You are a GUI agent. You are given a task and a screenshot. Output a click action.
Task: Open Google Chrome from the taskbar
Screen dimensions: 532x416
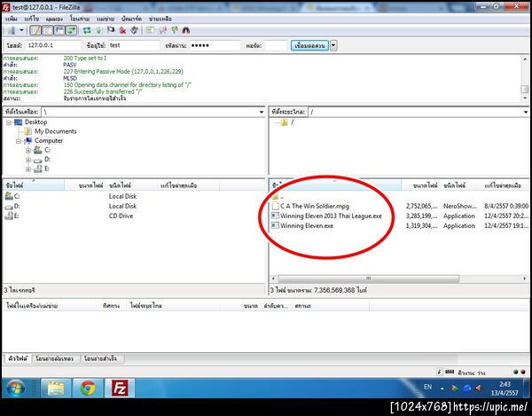click(x=88, y=389)
